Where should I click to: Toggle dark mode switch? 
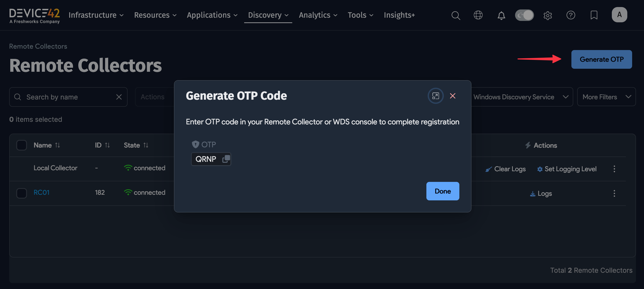point(524,15)
